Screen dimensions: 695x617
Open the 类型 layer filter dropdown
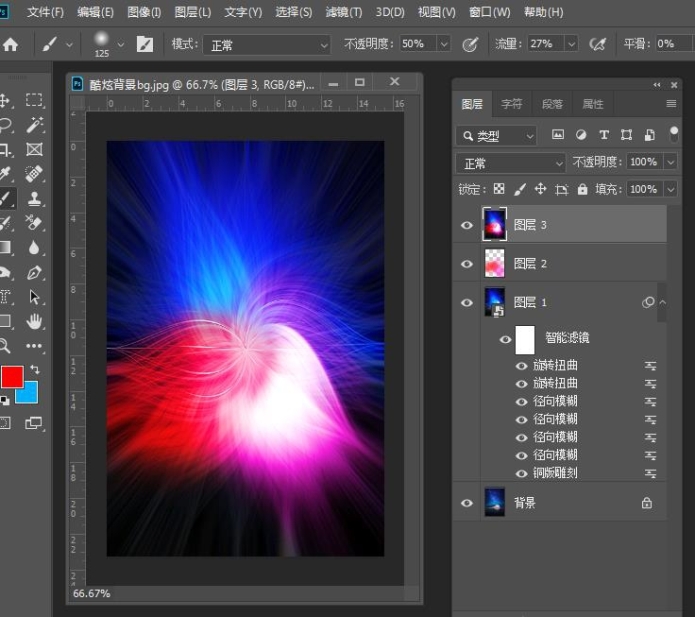click(x=496, y=135)
